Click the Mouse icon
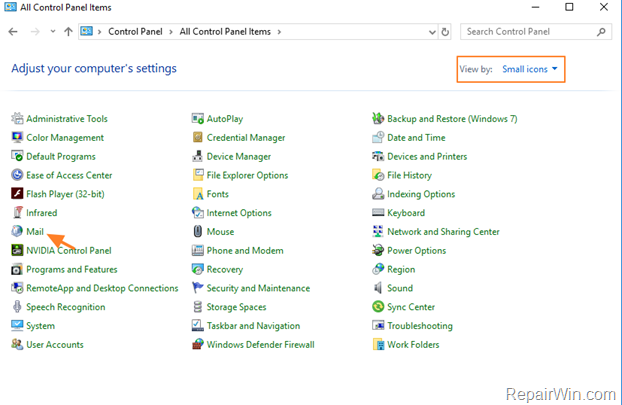This screenshot has height=405, width=622. tap(198, 231)
